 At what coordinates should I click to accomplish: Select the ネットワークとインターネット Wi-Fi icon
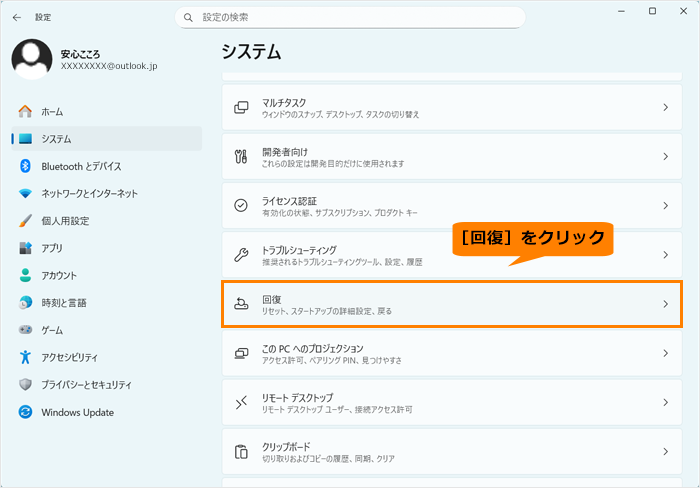click(x=25, y=193)
